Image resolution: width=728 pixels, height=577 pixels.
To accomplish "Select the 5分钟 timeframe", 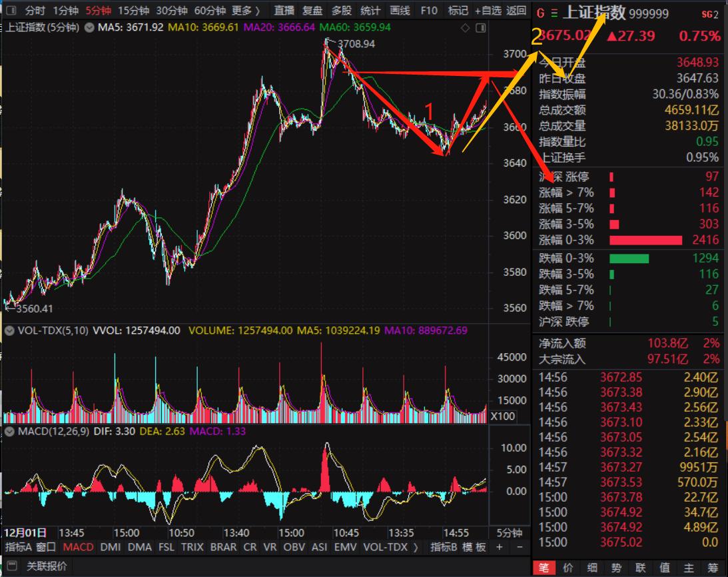I will tap(98, 10).
